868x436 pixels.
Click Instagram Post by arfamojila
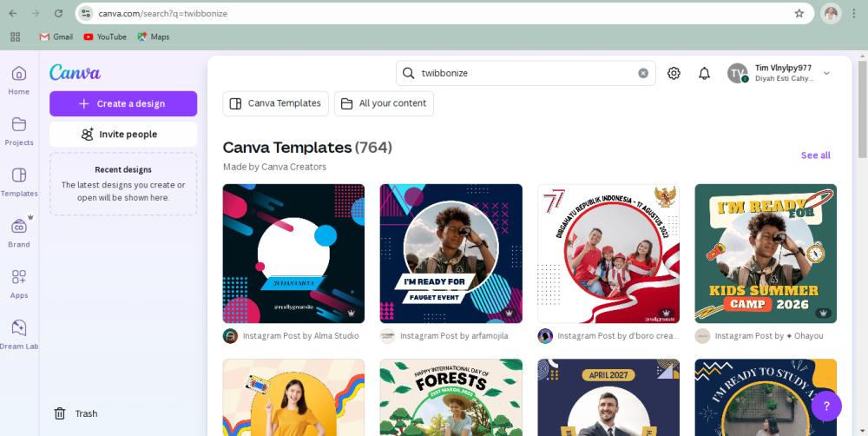[454, 336]
